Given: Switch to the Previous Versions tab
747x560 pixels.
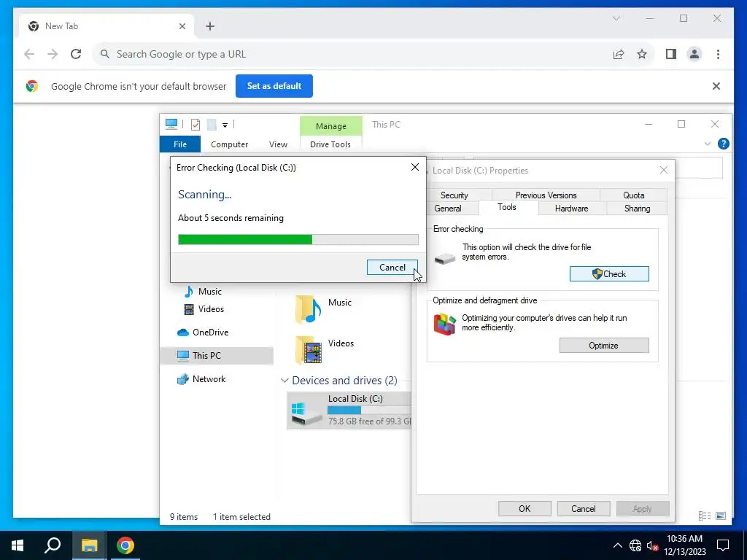Looking at the screenshot, I should pyautogui.click(x=546, y=195).
